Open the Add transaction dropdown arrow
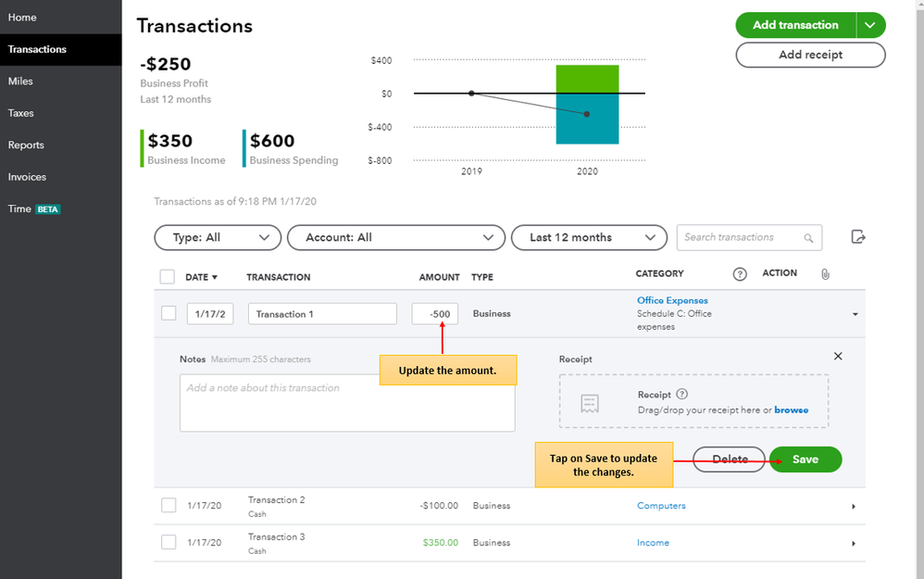The width and height of the screenshot is (924, 579). pyautogui.click(x=870, y=25)
